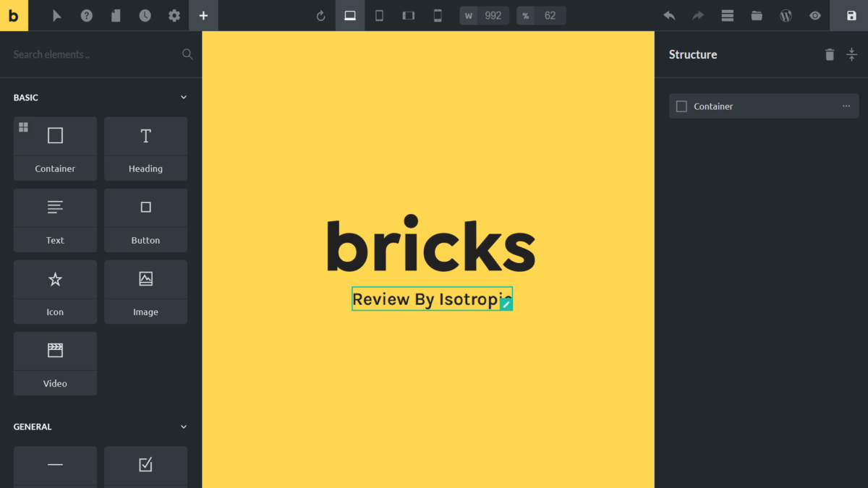The image size is (868, 488).
Task: Undo the last change
Action: 669,15
